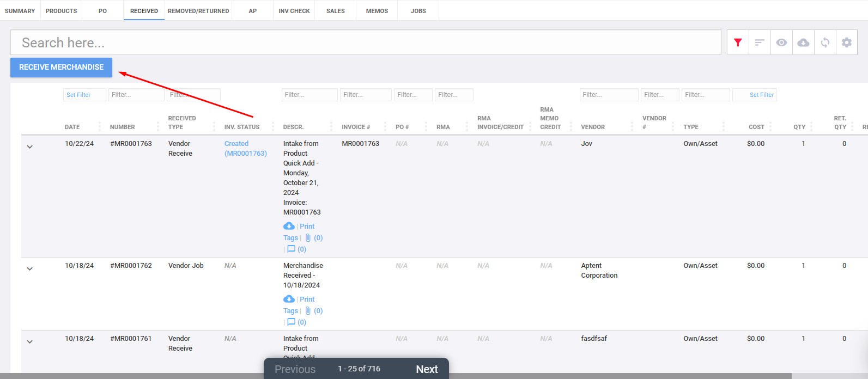Click PO # column filter field
868x379 pixels.
pyautogui.click(x=413, y=95)
